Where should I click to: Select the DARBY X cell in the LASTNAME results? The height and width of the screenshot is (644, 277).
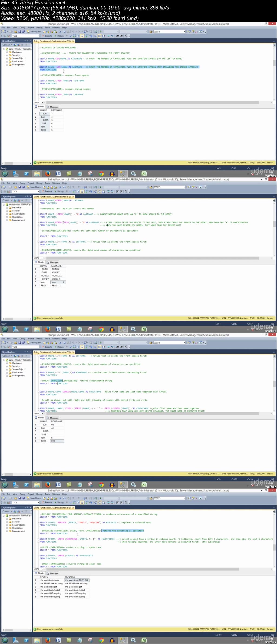(58, 279)
